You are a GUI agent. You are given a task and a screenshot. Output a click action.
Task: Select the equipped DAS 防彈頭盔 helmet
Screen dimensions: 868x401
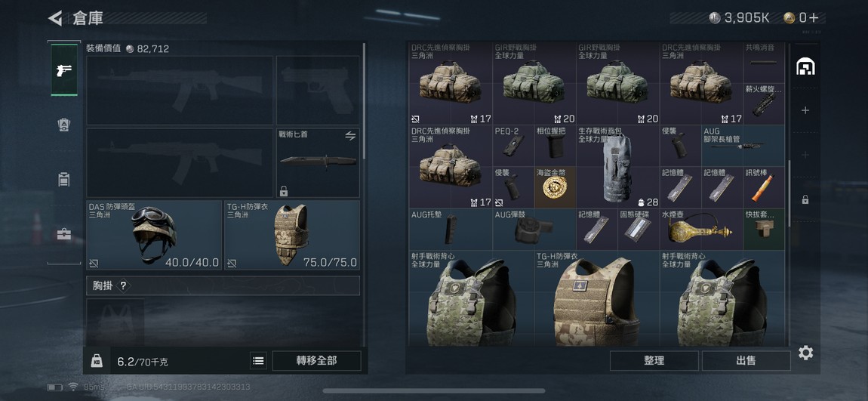pyautogui.click(x=154, y=236)
